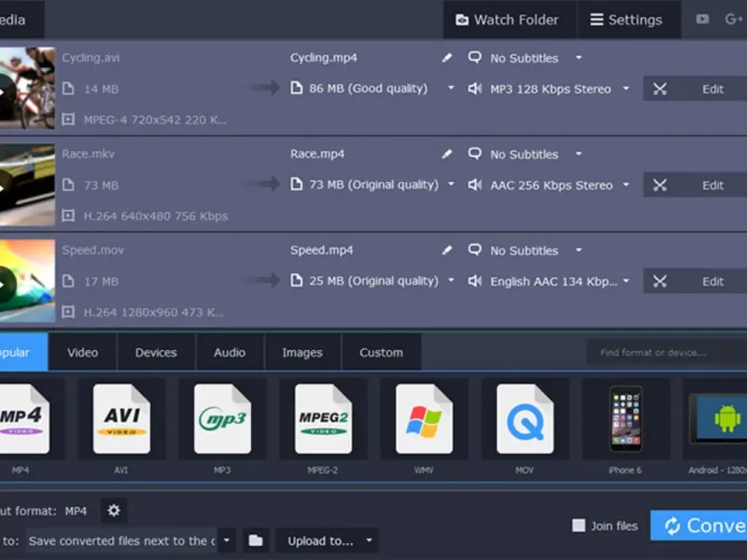Click file size icon next to 25 MB output

click(x=296, y=281)
